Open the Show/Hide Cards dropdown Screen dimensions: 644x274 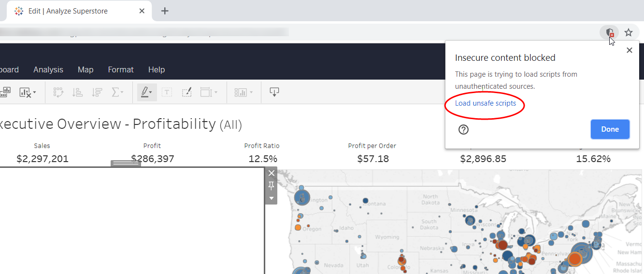(x=243, y=92)
